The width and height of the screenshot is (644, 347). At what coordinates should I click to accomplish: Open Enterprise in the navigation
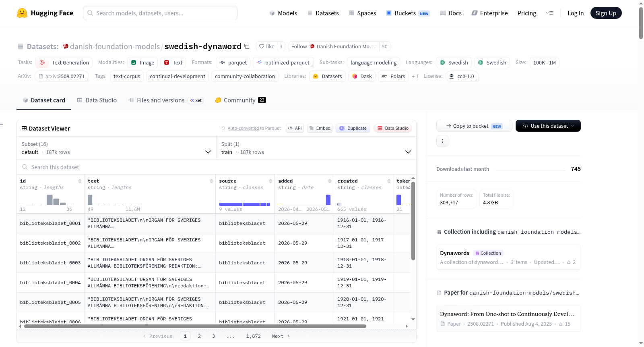[x=489, y=13]
